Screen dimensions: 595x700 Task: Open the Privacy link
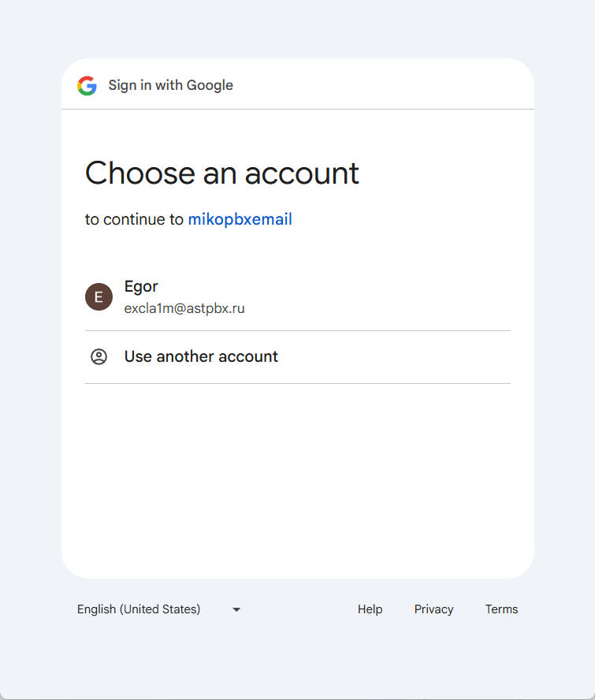pos(433,609)
